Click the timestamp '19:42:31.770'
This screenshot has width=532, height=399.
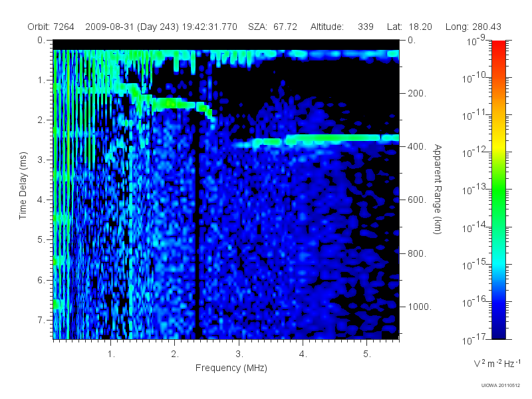pyautogui.click(x=209, y=27)
